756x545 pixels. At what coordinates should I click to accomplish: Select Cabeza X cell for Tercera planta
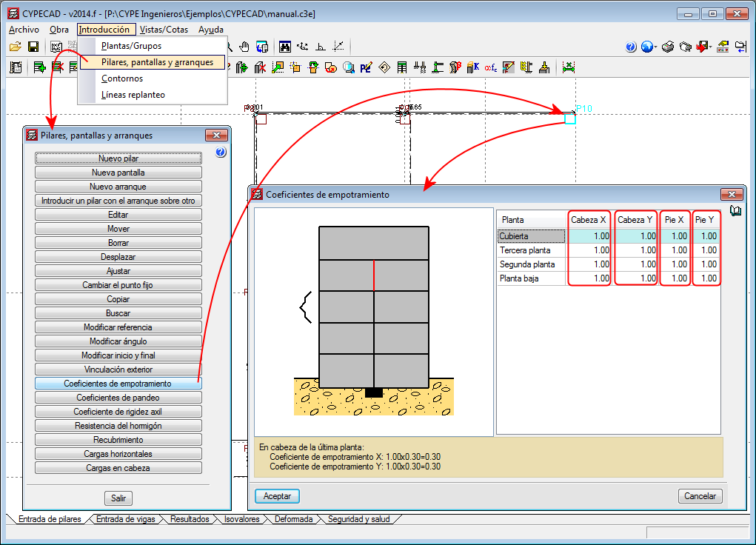tap(589, 250)
